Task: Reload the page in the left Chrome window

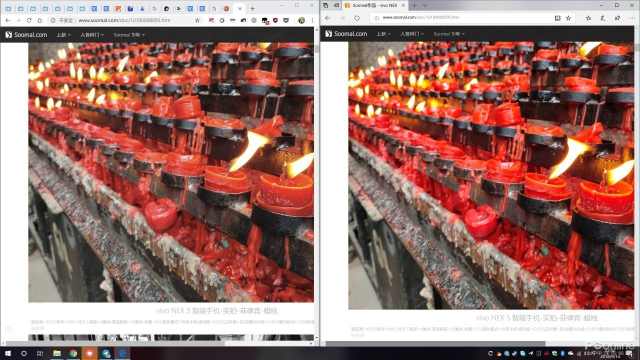Action: tap(29, 20)
